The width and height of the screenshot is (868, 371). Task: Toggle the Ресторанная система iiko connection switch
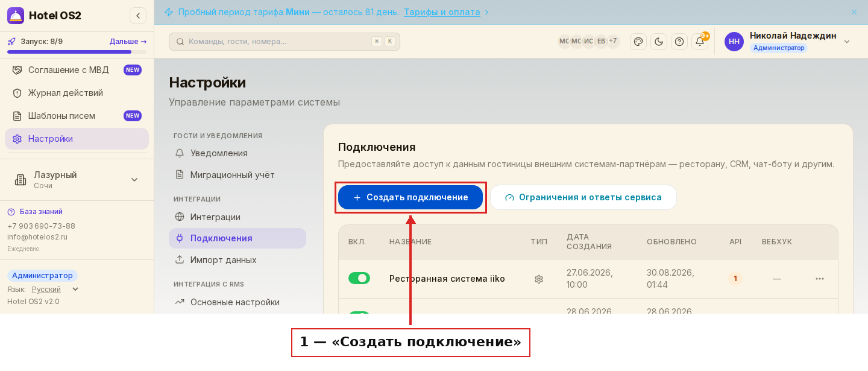point(359,278)
